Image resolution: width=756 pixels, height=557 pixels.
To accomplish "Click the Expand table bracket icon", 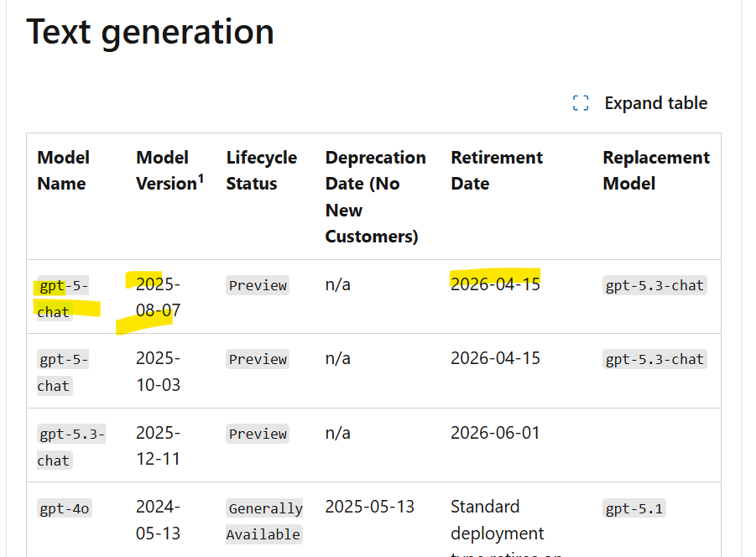I will [x=581, y=103].
